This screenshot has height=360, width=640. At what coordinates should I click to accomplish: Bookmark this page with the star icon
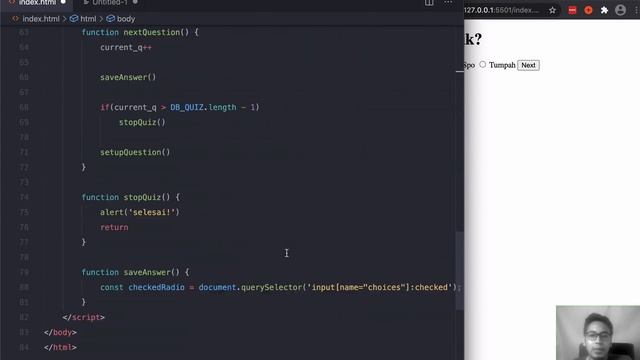[552, 10]
